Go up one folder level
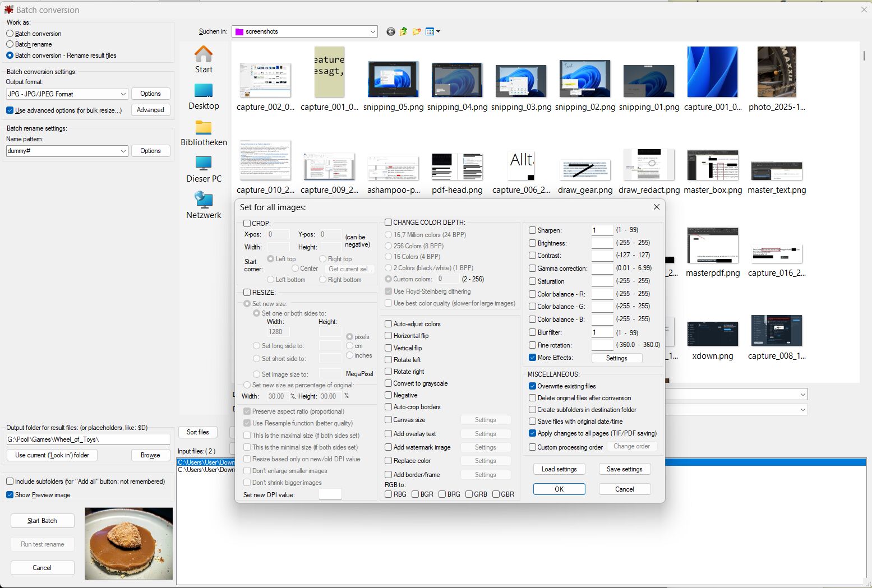 click(403, 32)
